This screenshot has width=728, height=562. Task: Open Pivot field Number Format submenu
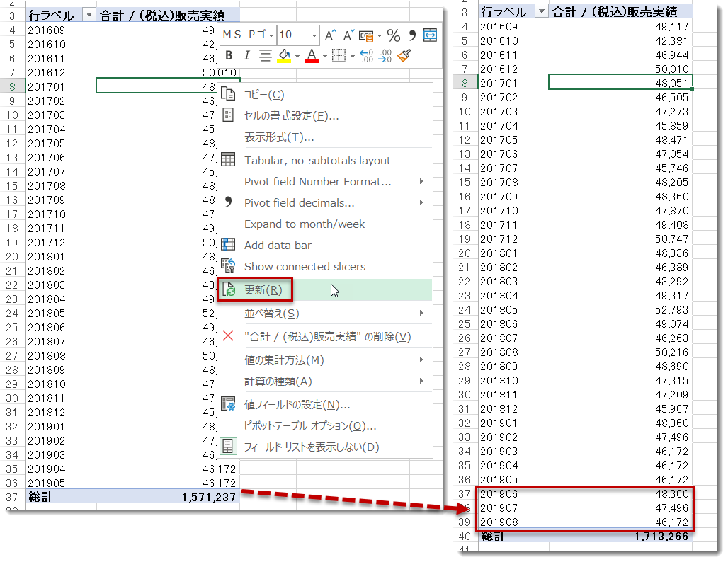click(x=325, y=181)
